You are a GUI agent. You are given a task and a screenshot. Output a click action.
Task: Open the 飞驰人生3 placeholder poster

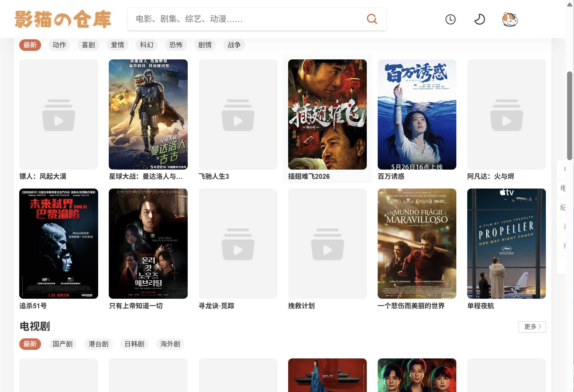(x=238, y=114)
